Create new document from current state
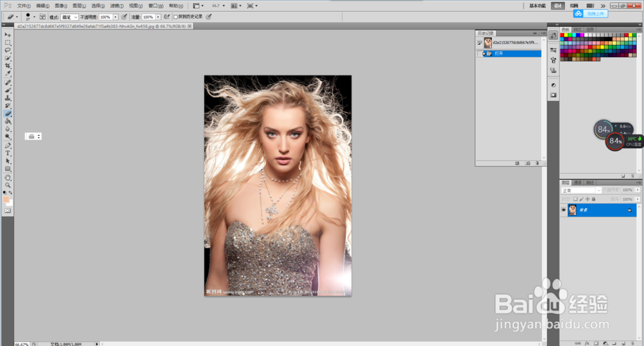644x346 pixels. click(517, 163)
